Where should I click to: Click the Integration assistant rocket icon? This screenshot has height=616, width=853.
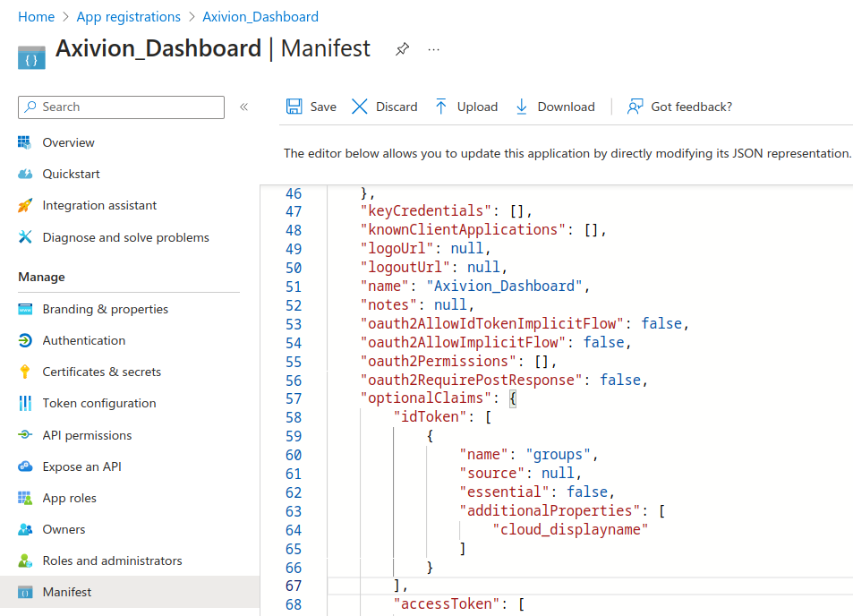25,205
